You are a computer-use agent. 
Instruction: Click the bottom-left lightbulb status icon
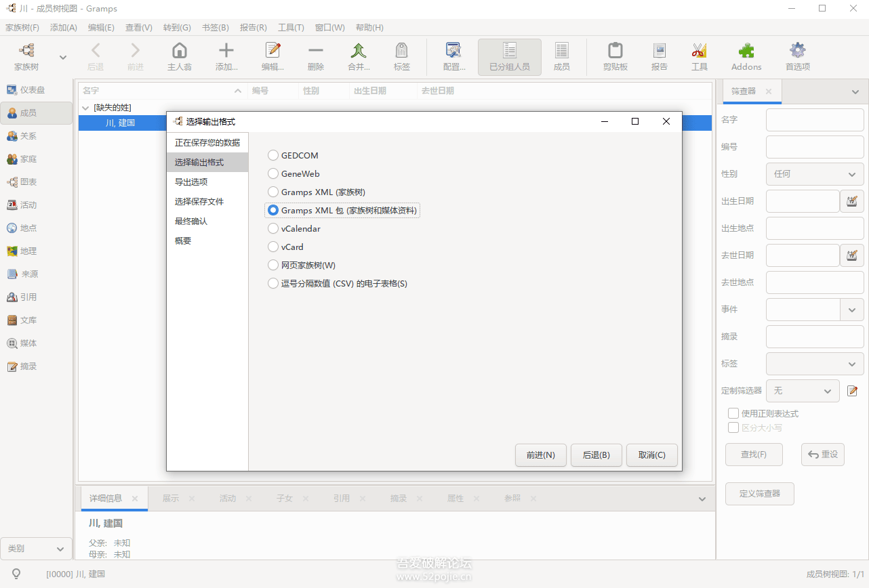16,574
